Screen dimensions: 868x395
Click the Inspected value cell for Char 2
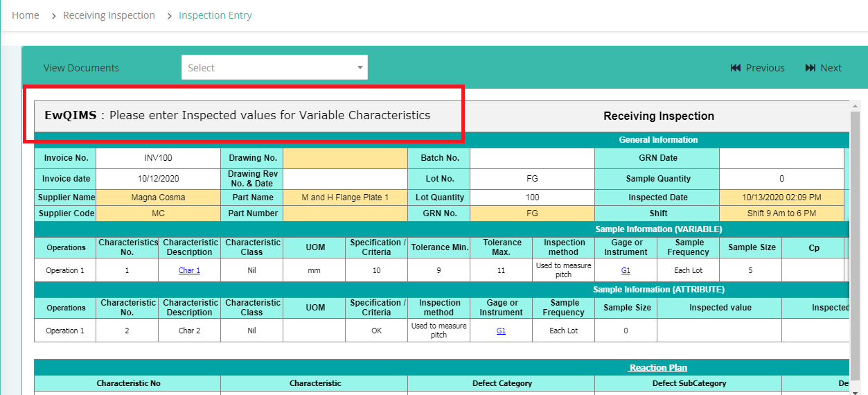coord(719,331)
